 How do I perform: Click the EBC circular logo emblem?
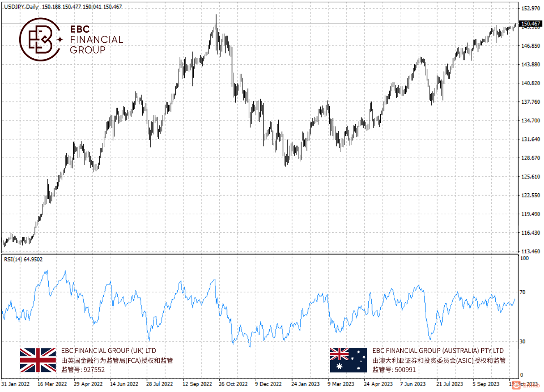click(x=40, y=40)
